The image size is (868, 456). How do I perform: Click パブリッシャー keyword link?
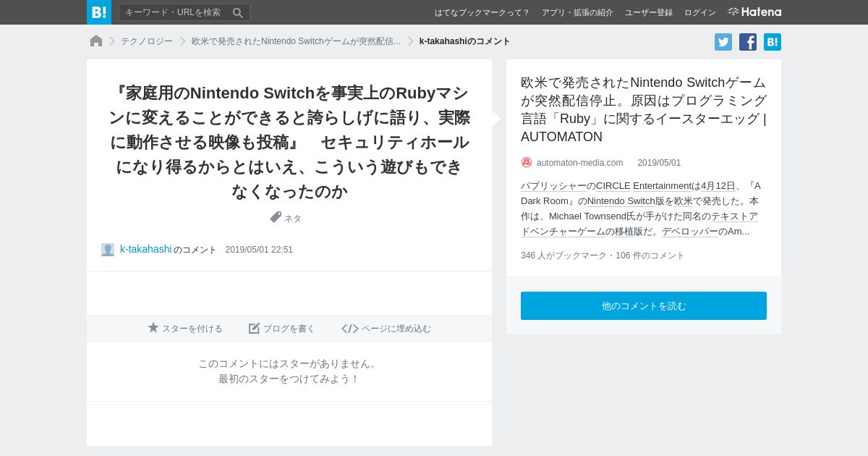tap(553, 186)
